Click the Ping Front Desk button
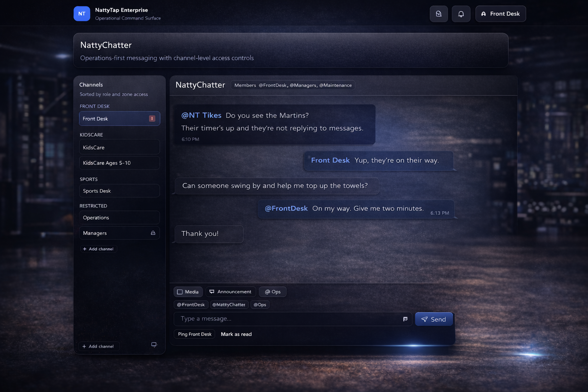Image resolution: width=588 pixels, height=392 pixels. click(194, 334)
